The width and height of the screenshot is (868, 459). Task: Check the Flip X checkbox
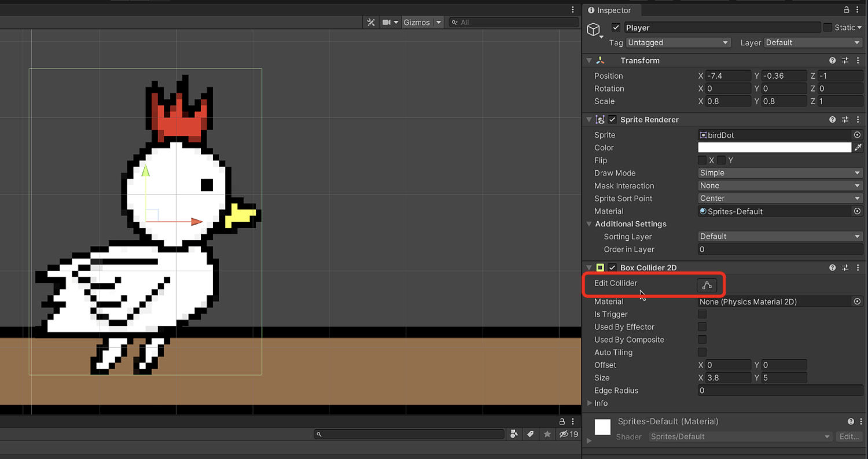702,160
